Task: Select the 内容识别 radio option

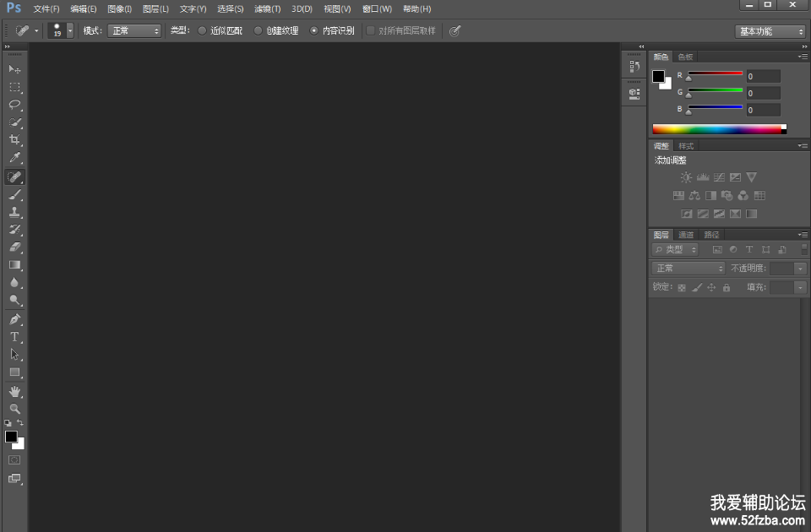Action: pos(313,31)
